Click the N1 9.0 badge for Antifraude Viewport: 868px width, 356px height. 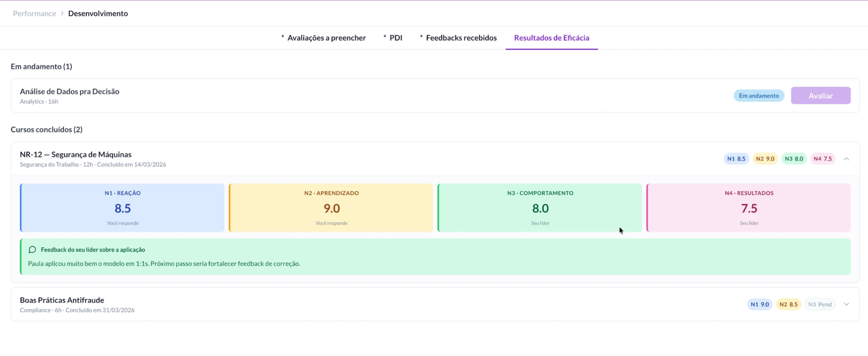pyautogui.click(x=759, y=304)
